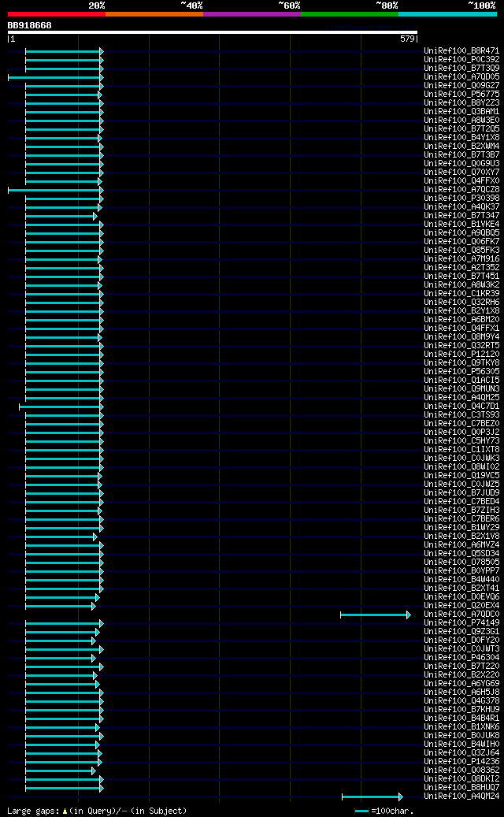The width and height of the screenshot is (504, 817).
Task: Click the UniRef100_A6H5J8 label
Action: (461, 693)
